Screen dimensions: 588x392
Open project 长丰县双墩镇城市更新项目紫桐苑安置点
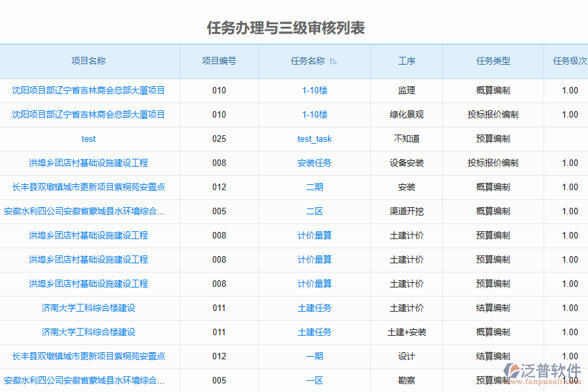(x=88, y=187)
